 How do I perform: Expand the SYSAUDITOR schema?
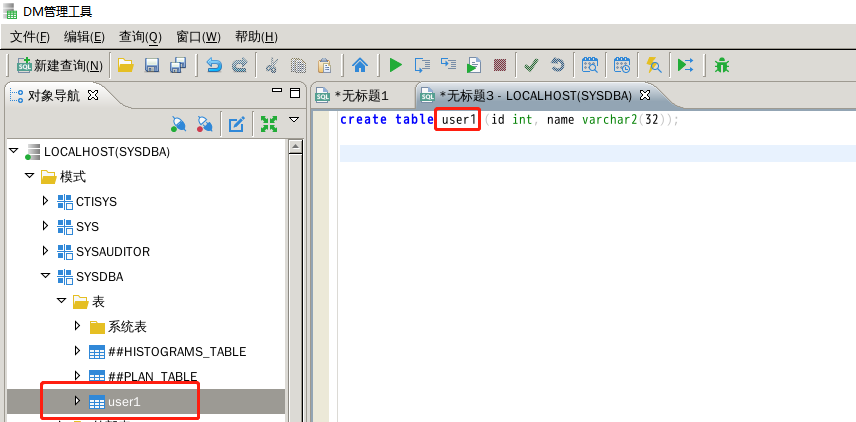(x=46, y=251)
